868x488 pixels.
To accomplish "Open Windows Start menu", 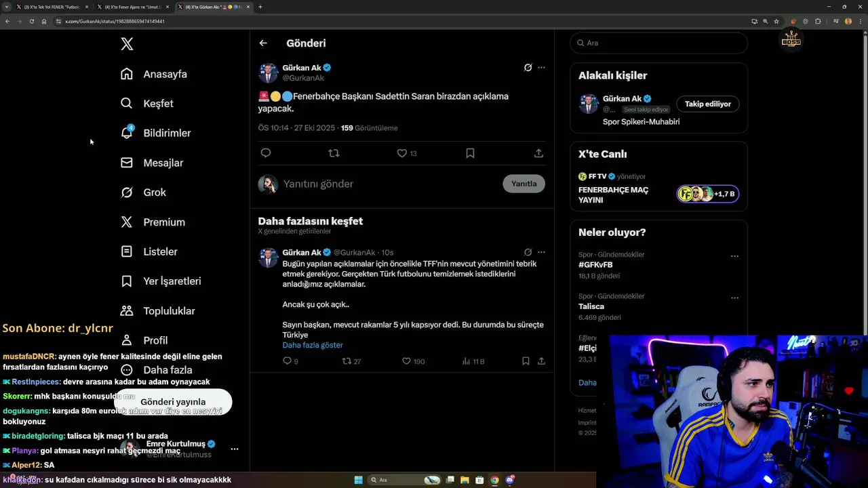I will pyautogui.click(x=358, y=480).
